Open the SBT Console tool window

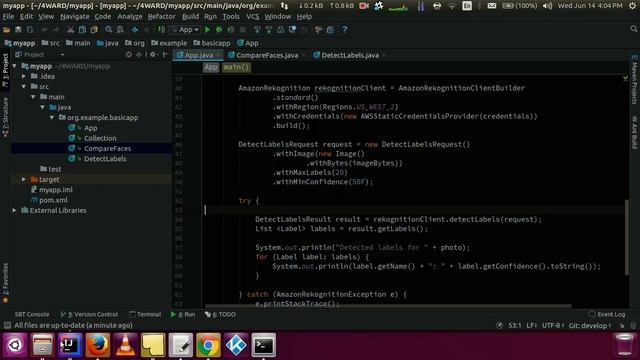pyautogui.click(x=32, y=314)
